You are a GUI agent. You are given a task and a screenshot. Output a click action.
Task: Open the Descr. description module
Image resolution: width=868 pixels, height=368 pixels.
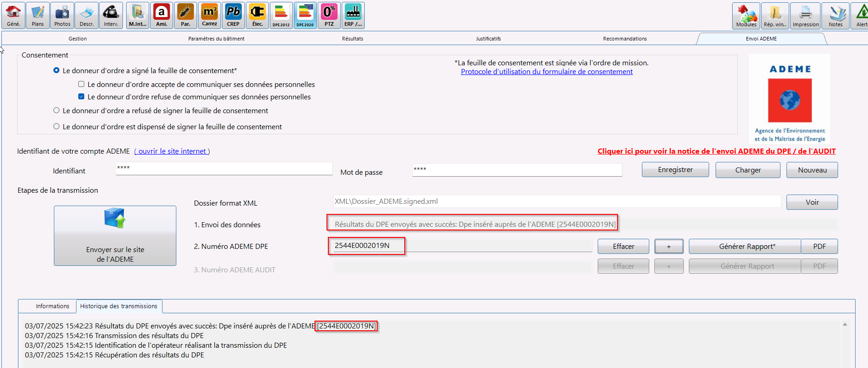tap(87, 15)
